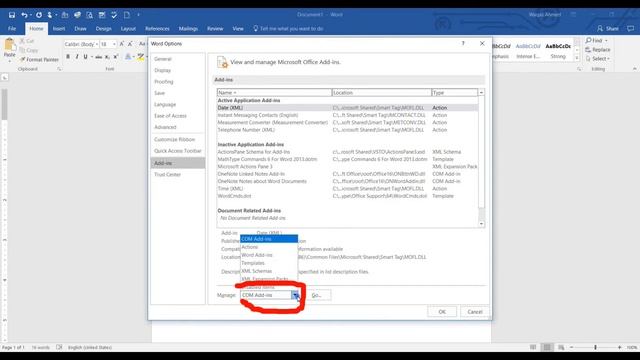The image size is (640, 360).
Task: Apply strikethrough formatting
Action: [x=98, y=57]
